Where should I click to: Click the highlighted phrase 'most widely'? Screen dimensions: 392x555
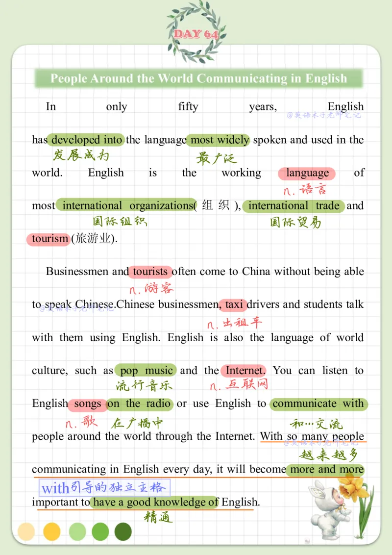coord(218,140)
